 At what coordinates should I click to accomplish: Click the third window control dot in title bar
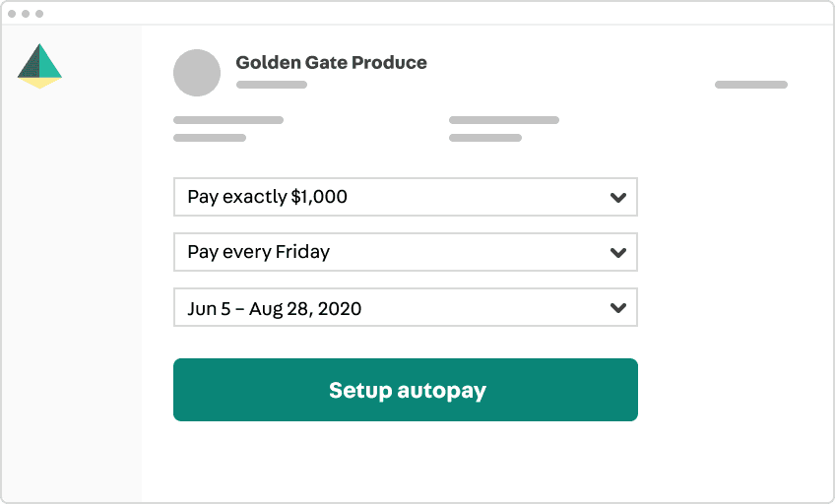39,14
